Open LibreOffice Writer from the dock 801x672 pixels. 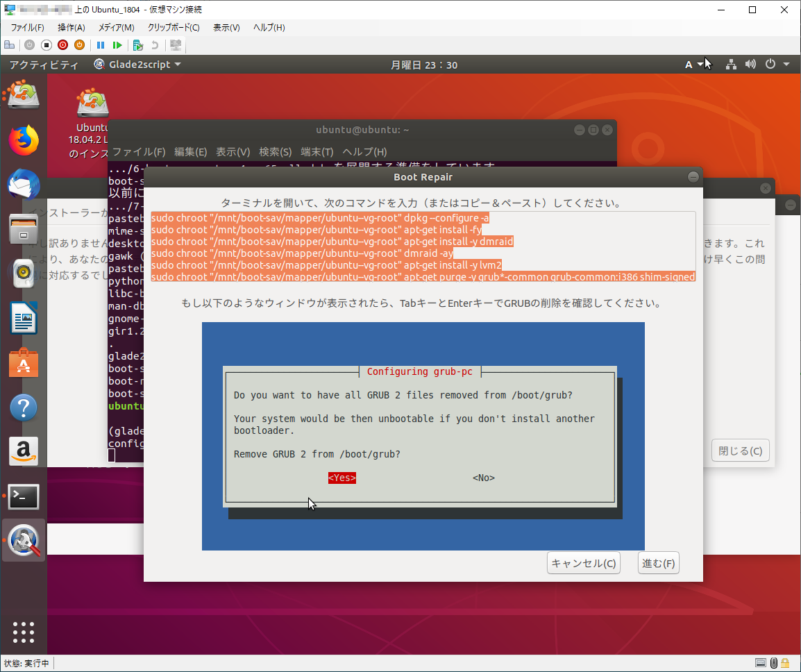tap(23, 318)
